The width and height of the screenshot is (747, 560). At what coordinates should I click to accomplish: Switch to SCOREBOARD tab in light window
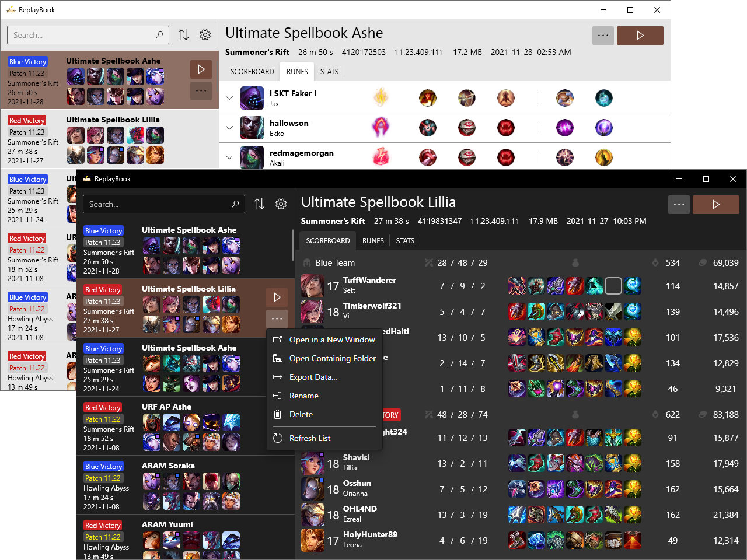[252, 71]
